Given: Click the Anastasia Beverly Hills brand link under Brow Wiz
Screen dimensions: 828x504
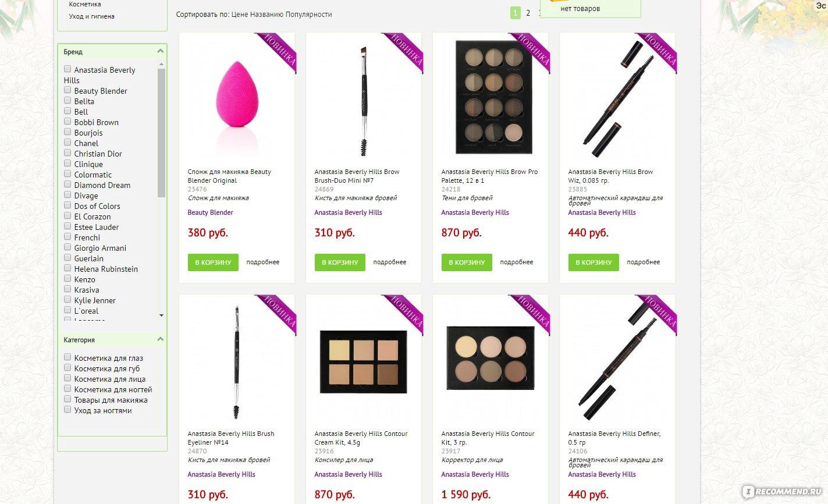Looking at the screenshot, I should 602,212.
